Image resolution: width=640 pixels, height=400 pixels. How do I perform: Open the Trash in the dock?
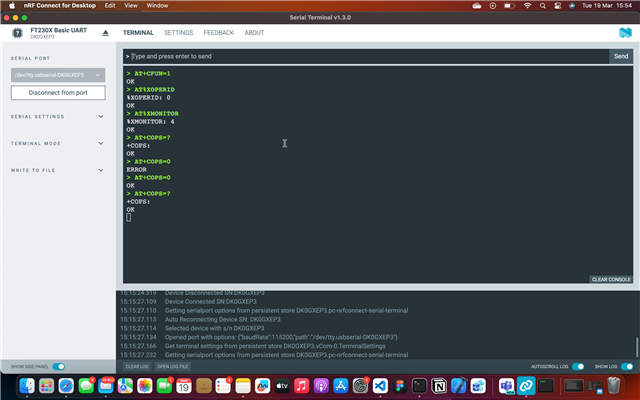tap(613, 385)
